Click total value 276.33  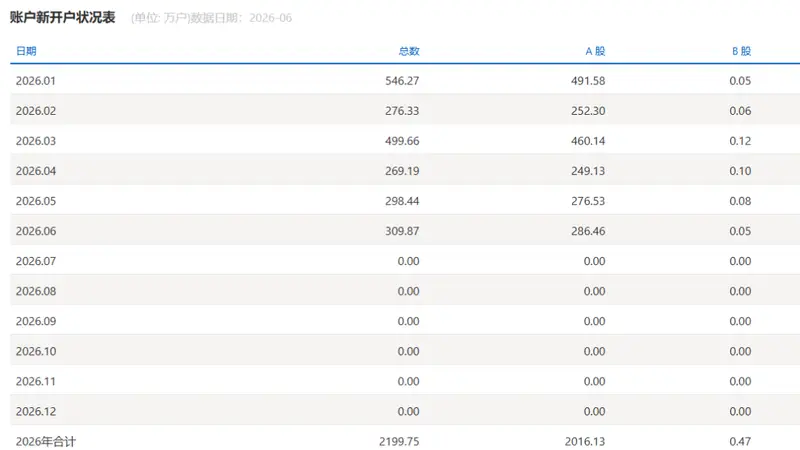tap(402, 111)
